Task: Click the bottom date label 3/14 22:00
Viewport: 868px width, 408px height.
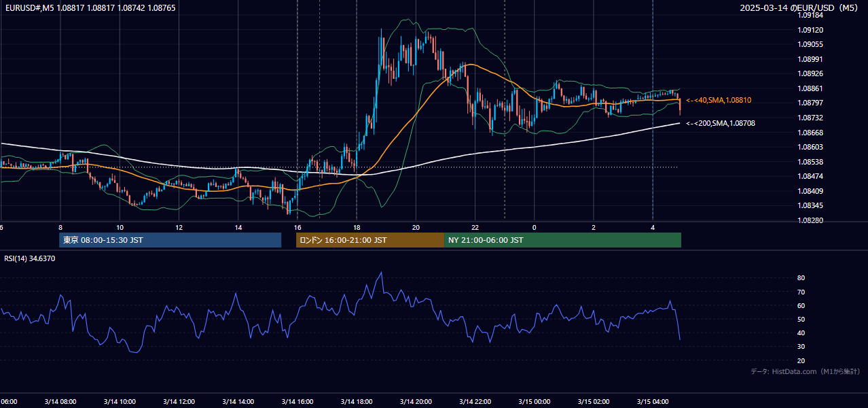Action: [475, 401]
